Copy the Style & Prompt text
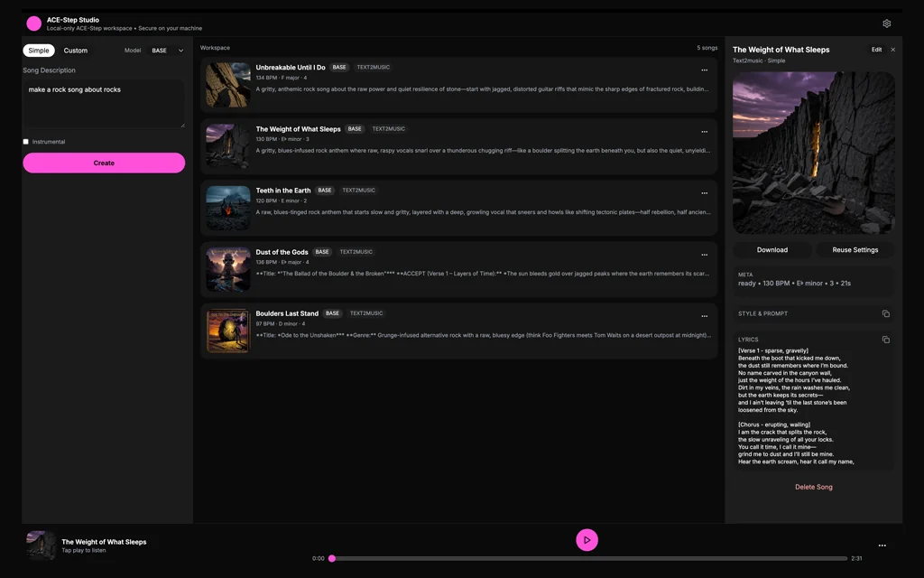924x578 pixels. tap(885, 313)
